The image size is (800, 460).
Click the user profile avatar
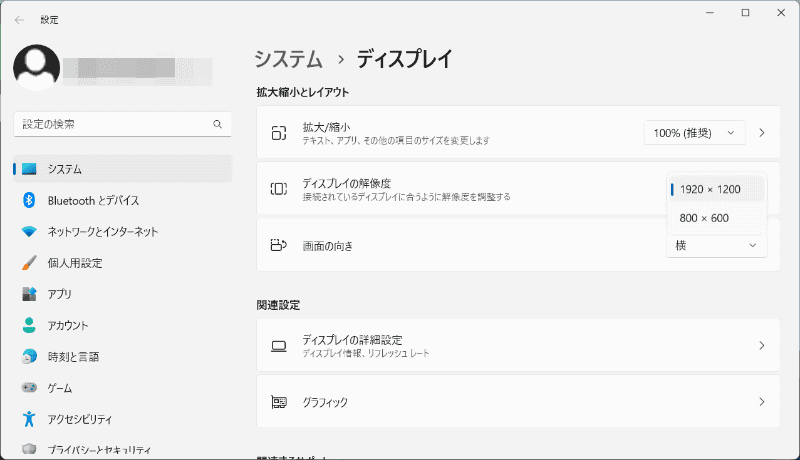(x=37, y=68)
